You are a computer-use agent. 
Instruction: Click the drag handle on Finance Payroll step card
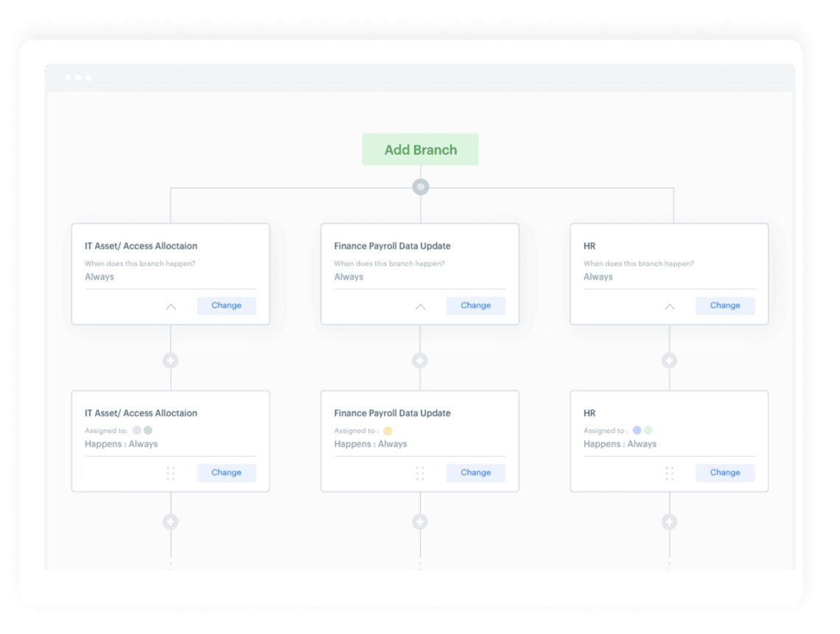click(x=420, y=473)
